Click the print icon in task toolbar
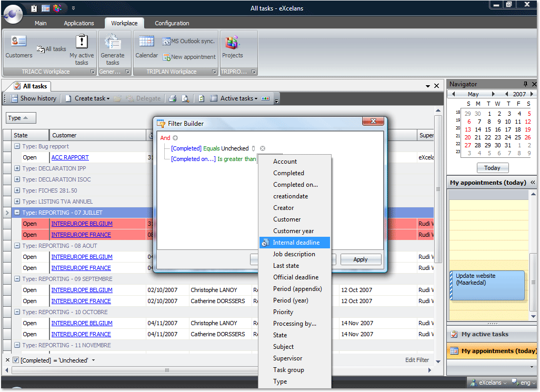 (x=172, y=98)
